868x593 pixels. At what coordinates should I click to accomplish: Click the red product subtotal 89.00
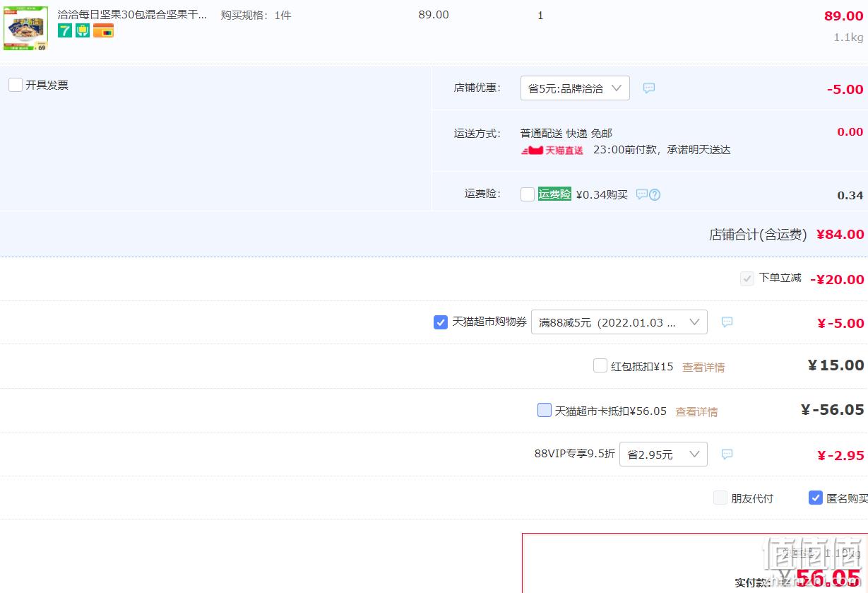[844, 16]
